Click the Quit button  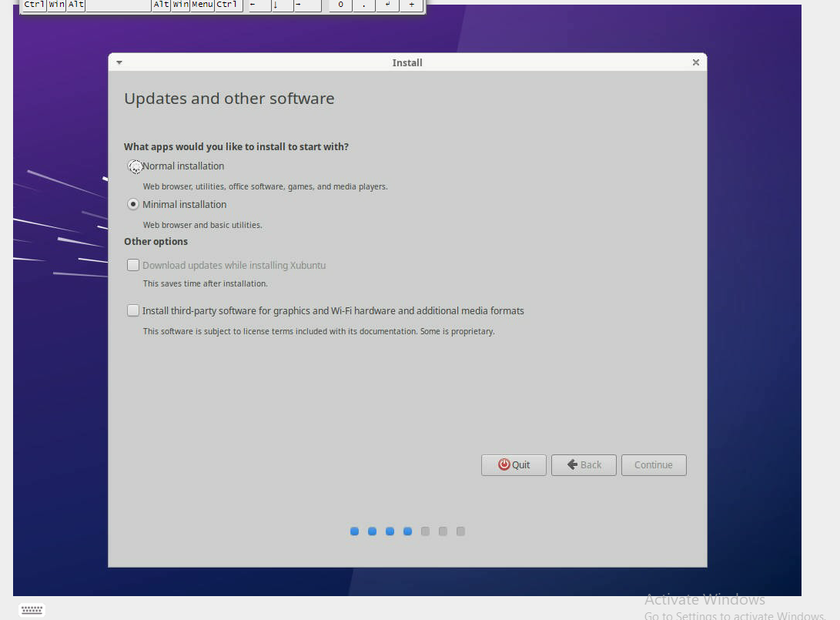[x=514, y=465]
